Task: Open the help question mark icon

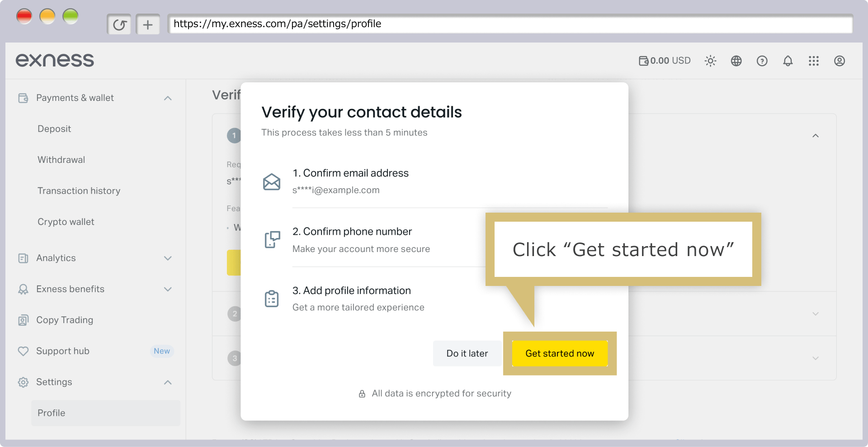Action: [x=762, y=61]
